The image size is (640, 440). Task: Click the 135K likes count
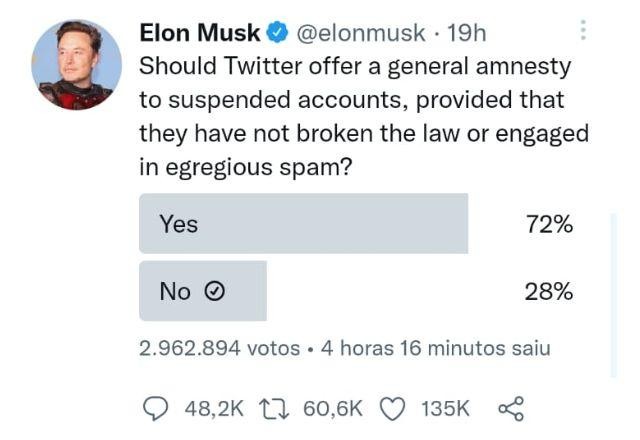pos(445,408)
